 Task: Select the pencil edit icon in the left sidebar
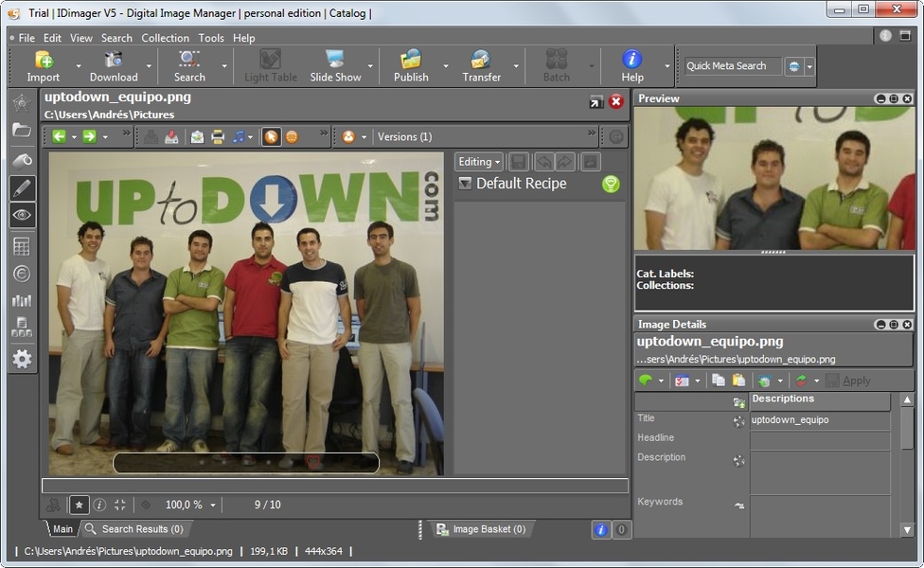(x=22, y=188)
